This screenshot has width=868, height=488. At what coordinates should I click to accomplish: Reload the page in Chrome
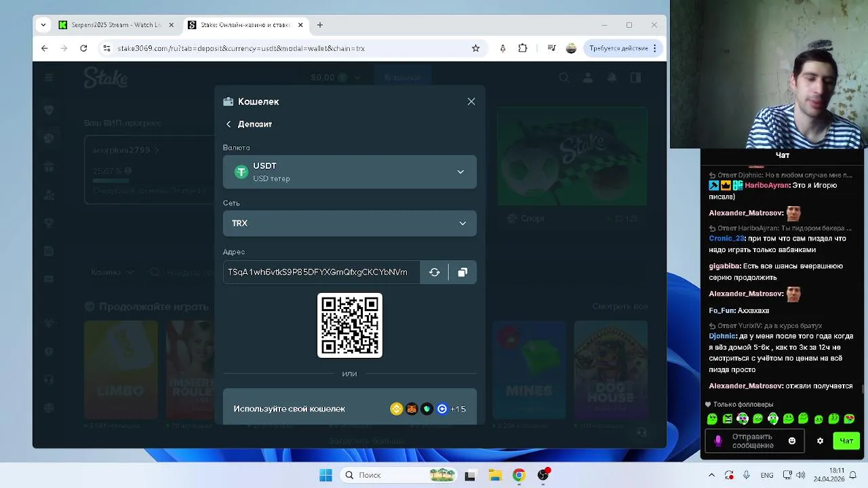pos(83,48)
